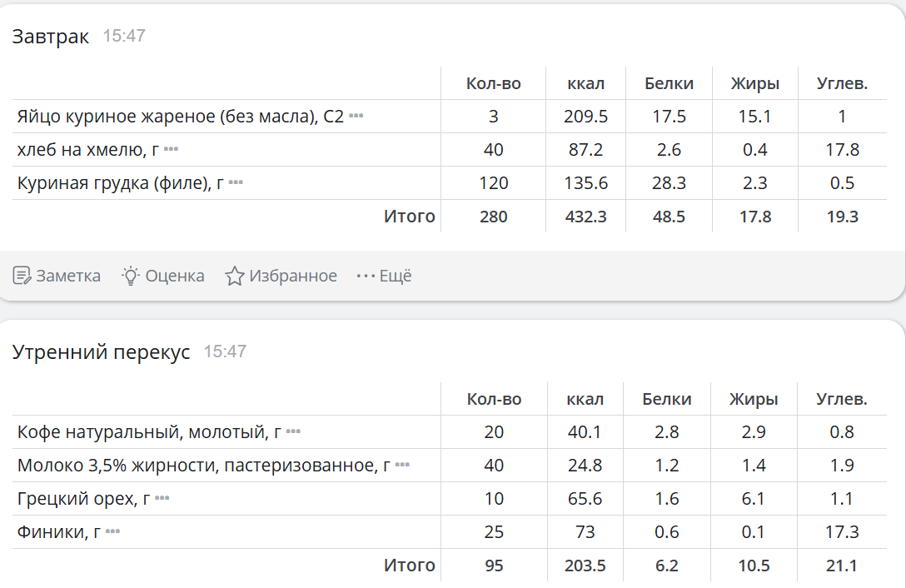Viewport: 906px width, 588px height.
Task: Click calories value 87.2 for хлеб
Action: coord(586,150)
